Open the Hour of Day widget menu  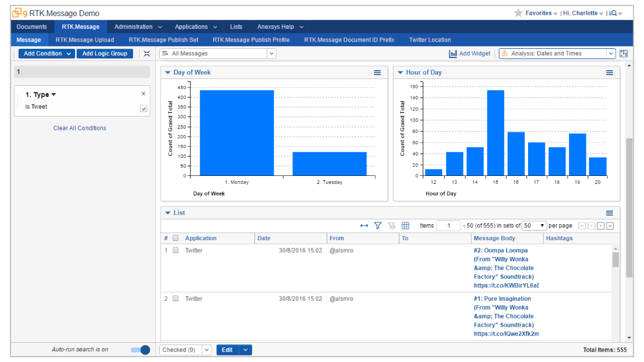609,72
